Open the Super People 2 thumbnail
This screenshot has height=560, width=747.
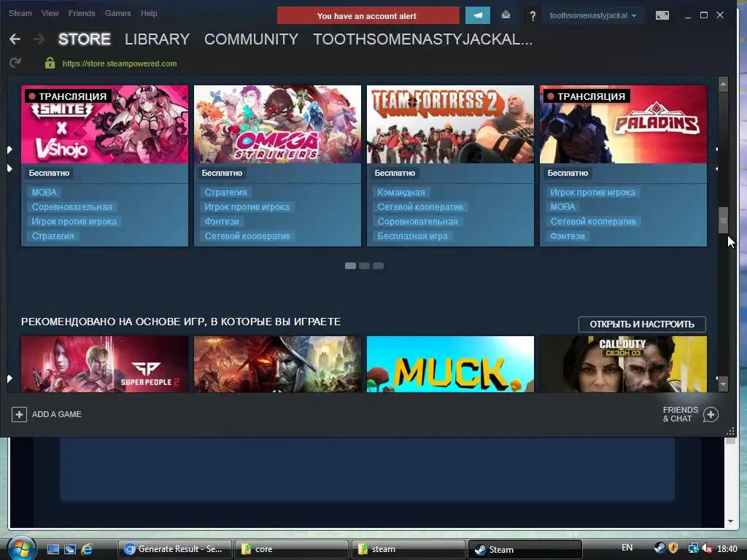[x=105, y=365]
